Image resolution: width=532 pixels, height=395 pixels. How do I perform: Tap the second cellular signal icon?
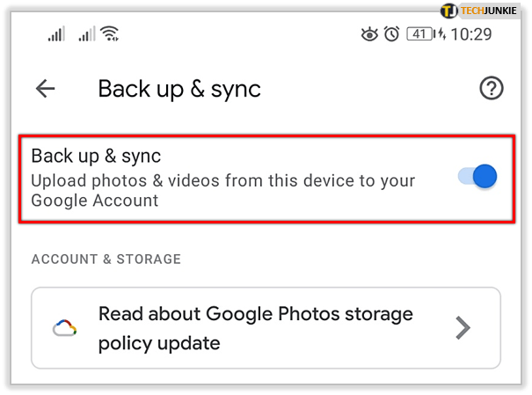pyautogui.click(x=86, y=35)
